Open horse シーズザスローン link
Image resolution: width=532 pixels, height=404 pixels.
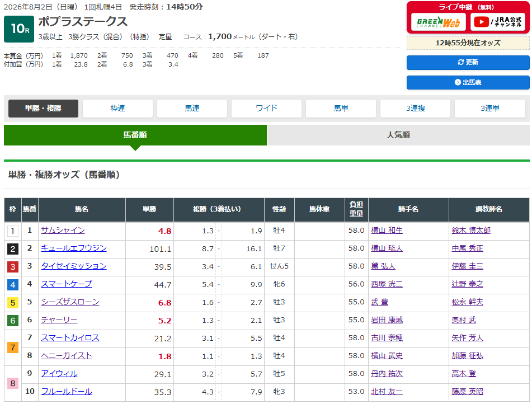point(70,302)
